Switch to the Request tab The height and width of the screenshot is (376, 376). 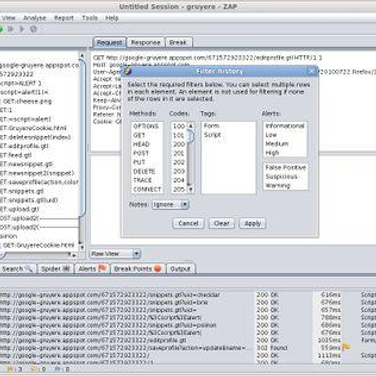[x=109, y=43]
